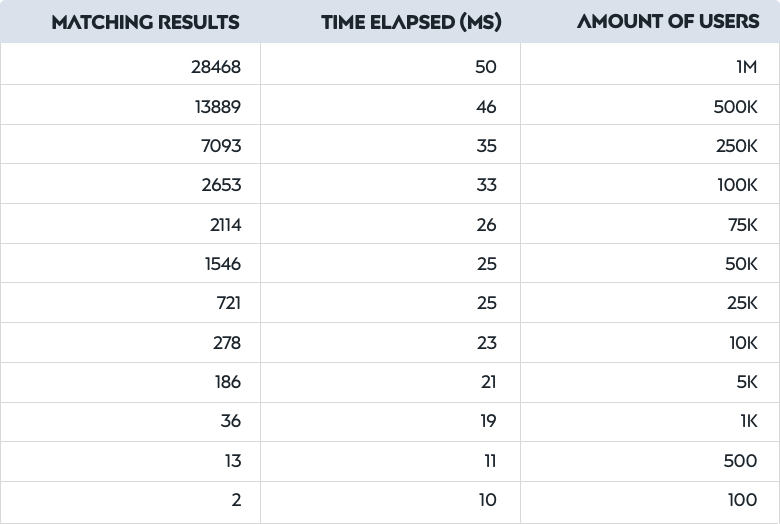
Task: Select the 2114 matching results cell
Action: (x=130, y=223)
